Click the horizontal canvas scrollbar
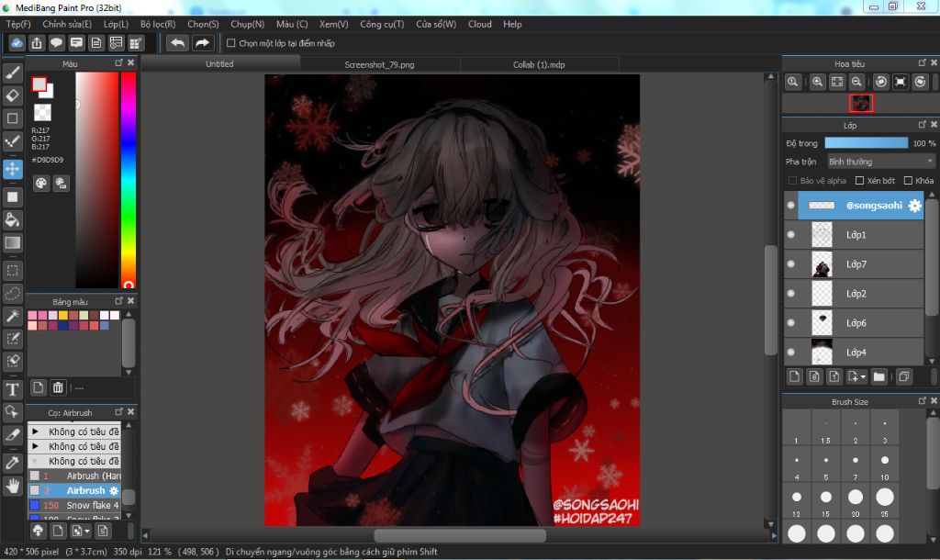This screenshot has height=560, width=940. click(460, 535)
